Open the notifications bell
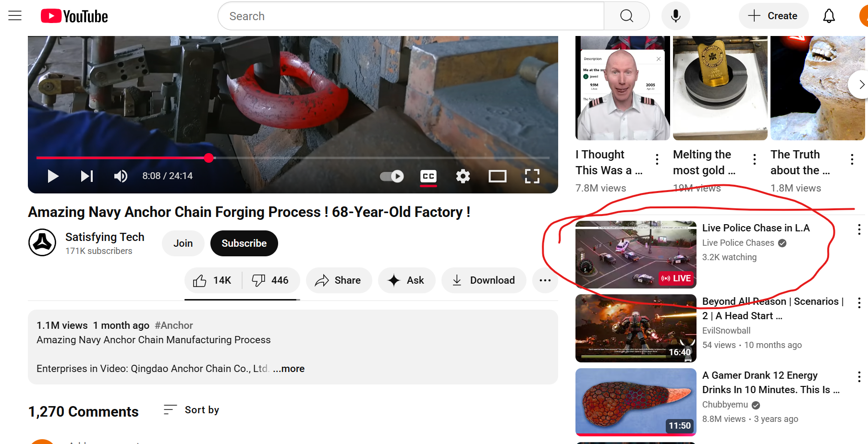This screenshot has width=868, height=444. (829, 16)
